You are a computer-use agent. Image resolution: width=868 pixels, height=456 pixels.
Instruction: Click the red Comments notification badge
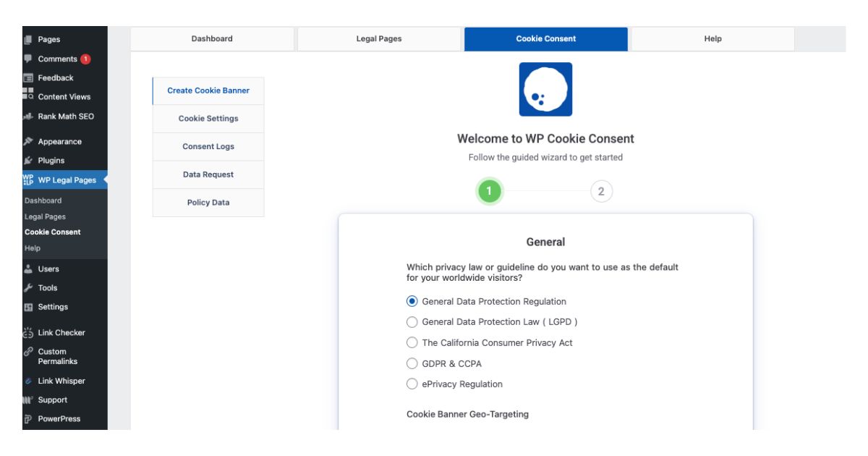[x=85, y=59]
